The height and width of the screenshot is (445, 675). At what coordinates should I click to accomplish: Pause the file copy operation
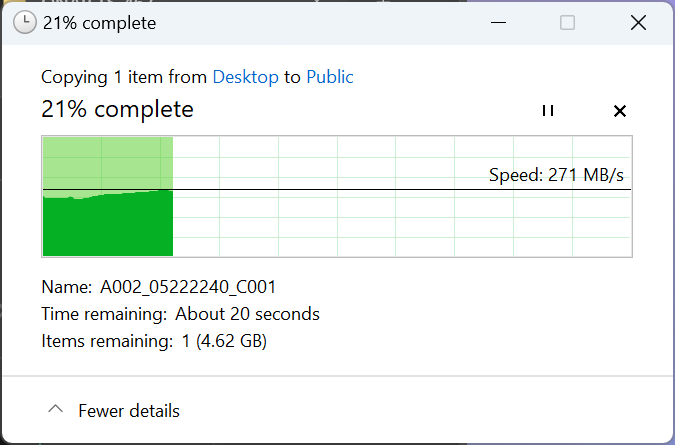(548, 111)
